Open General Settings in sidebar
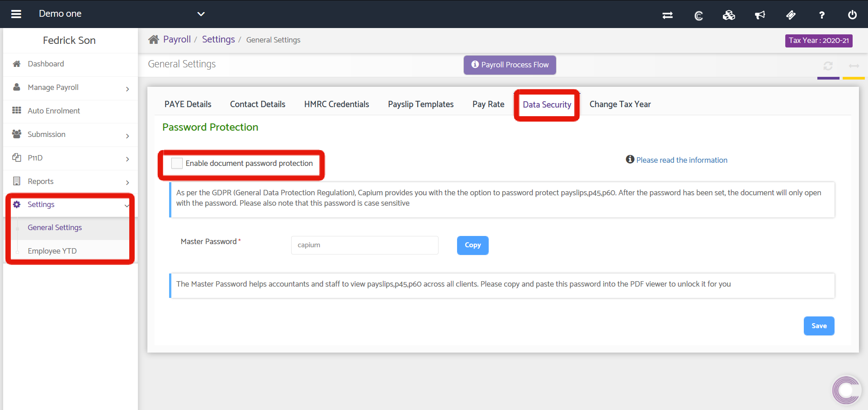Screen dimensions: 868x410 pyautogui.click(x=55, y=227)
